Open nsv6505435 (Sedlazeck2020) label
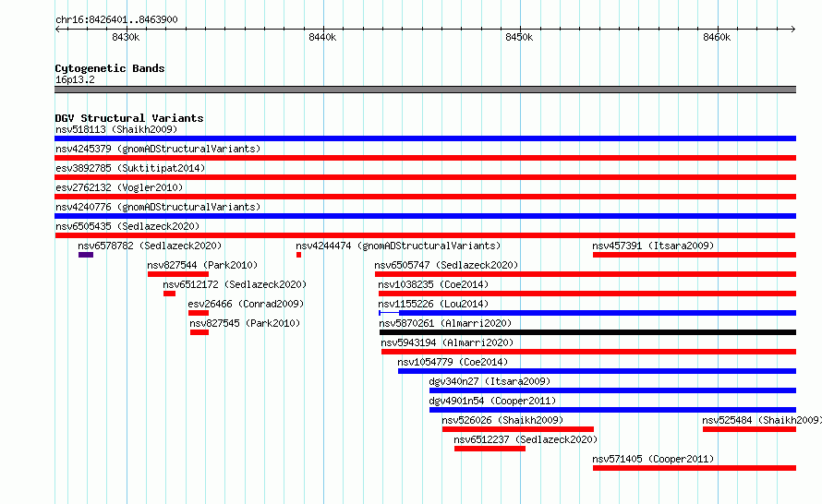 coord(127,226)
